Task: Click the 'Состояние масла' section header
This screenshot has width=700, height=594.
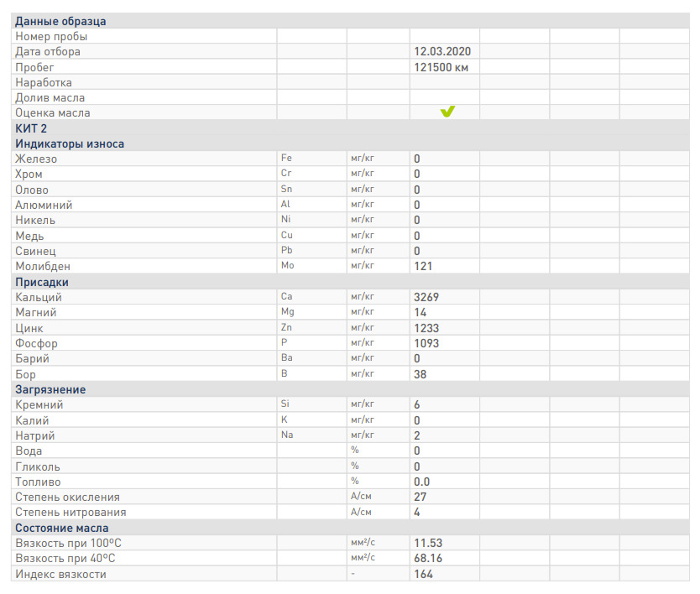Action: [61, 528]
